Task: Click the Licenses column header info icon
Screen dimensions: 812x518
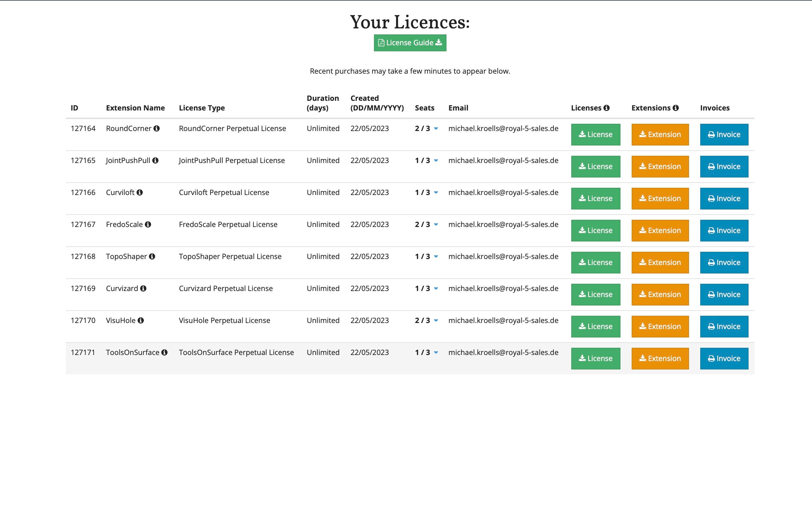Action: point(606,108)
